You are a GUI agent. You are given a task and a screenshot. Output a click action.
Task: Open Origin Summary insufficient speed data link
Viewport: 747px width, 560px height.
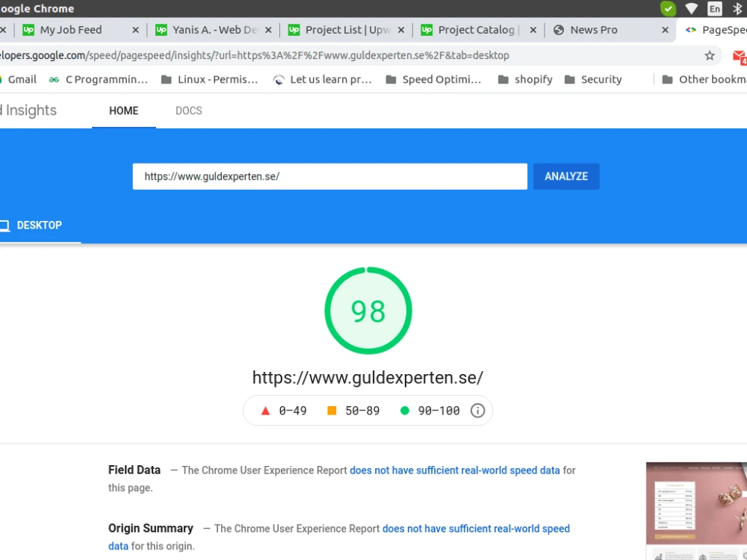tap(476, 529)
